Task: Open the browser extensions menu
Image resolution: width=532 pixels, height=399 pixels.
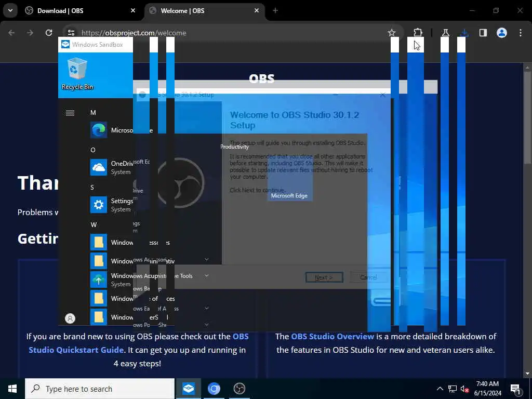Action: point(418,33)
